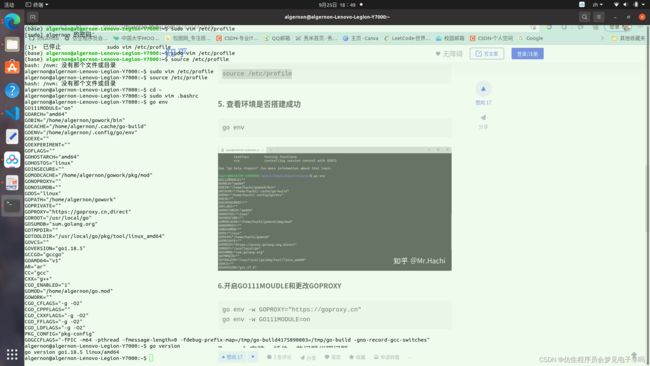
Task: Click terminal line GO111MODULE="on"
Action: coord(49,108)
